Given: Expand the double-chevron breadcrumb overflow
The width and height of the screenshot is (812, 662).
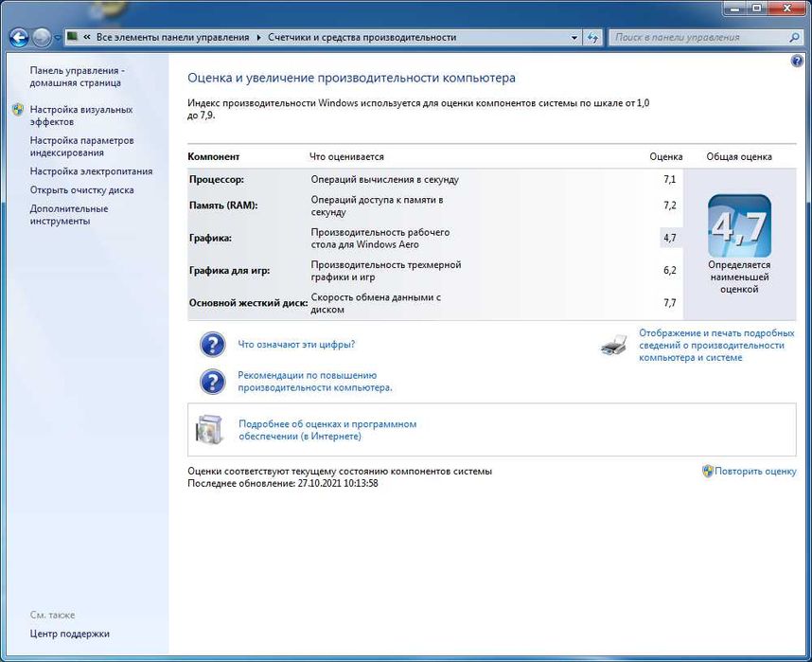Looking at the screenshot, I should [86, 37].
